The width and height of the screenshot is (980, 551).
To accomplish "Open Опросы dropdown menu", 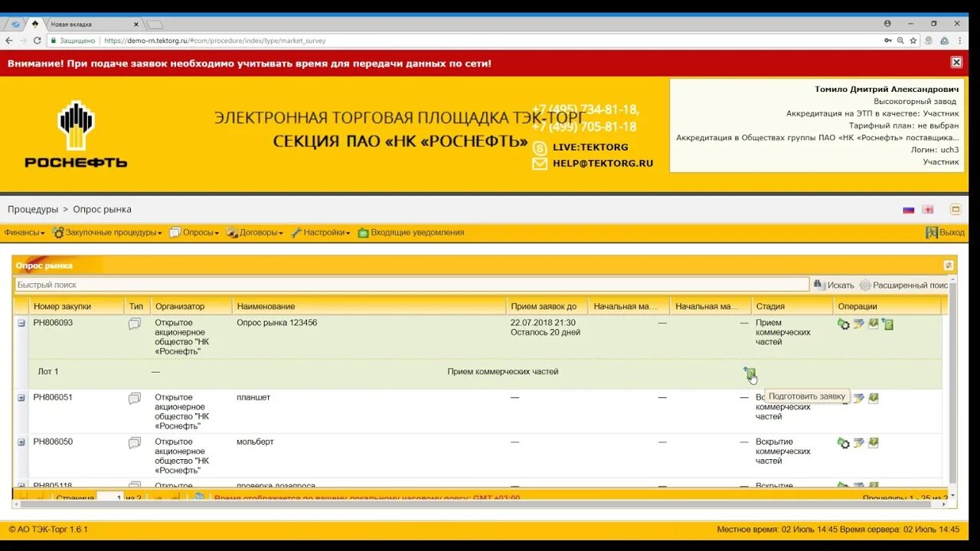I will click(x=194, y=233).
